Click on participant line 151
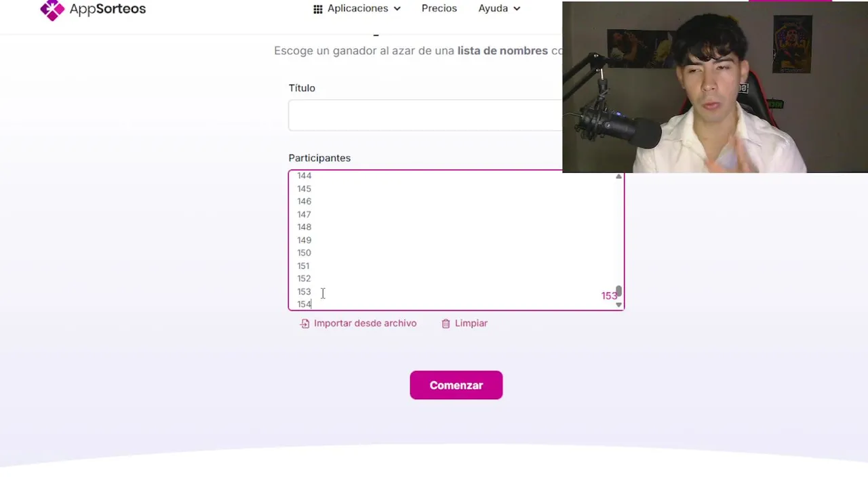Viewport: 868px width, 488px height. 303,266
